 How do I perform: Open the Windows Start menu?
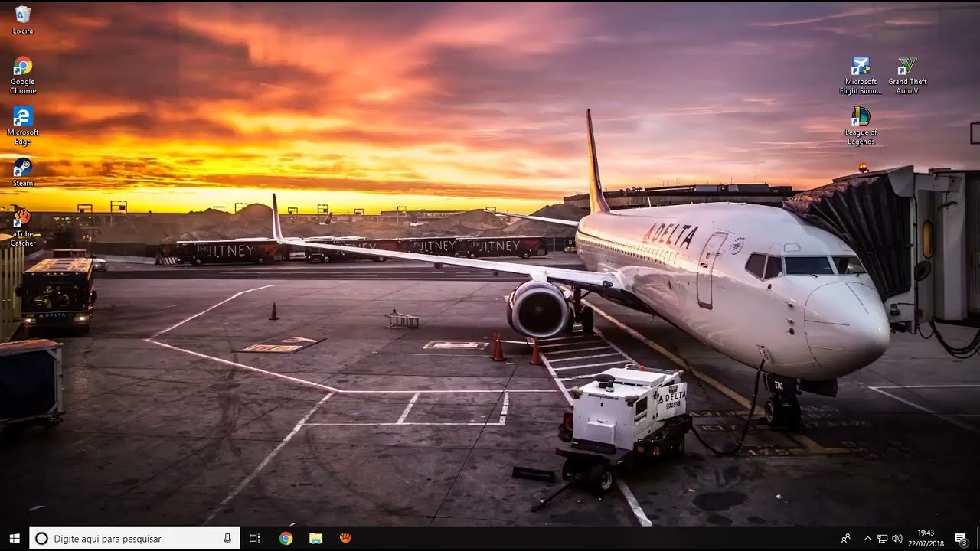point(14,539)
